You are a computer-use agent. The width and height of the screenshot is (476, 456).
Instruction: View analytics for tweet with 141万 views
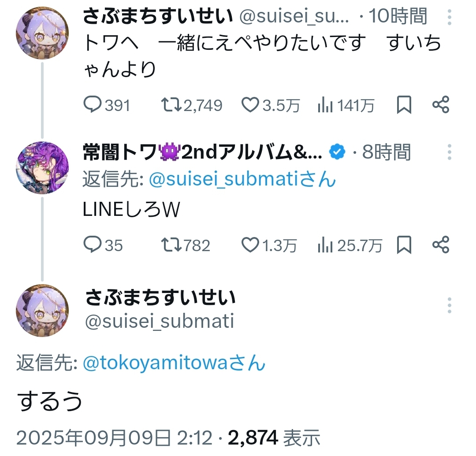click(x=346, y=105)
